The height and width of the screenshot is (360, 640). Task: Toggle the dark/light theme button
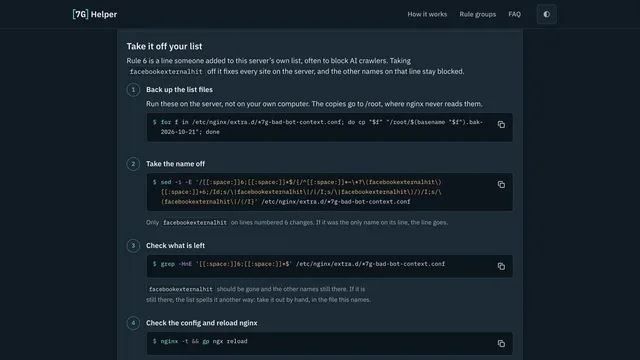point(547,14)
